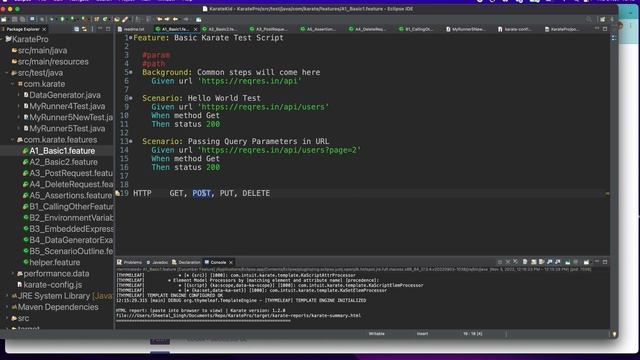Collapse the Background fold on line 5
Screen dimensions: 640x360
[131, 72]
